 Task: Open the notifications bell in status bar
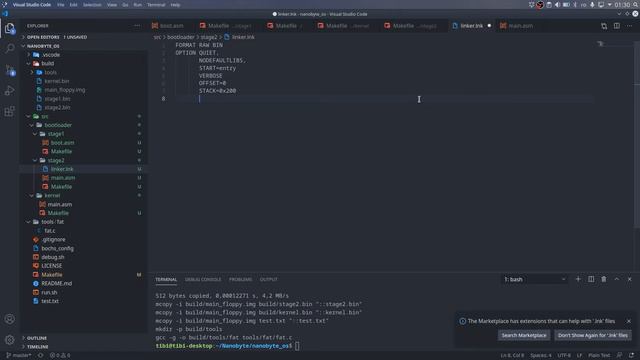pyautogui.click(x=631, y=356)
